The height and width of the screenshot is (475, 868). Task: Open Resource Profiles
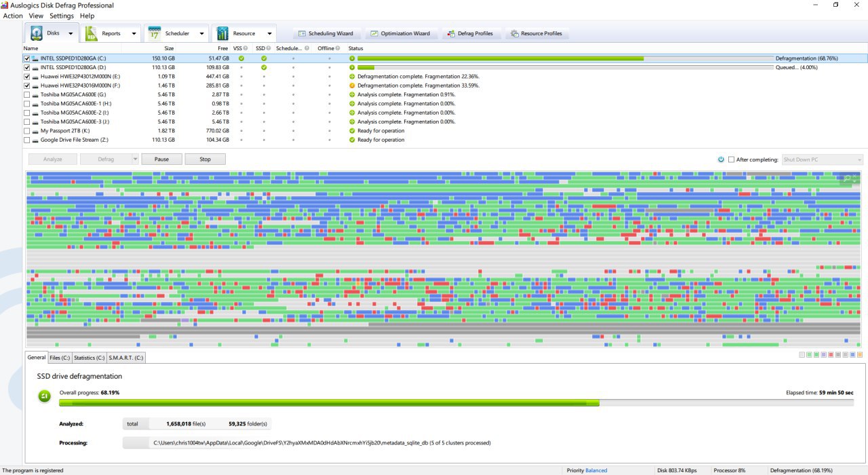coord(536,33)
